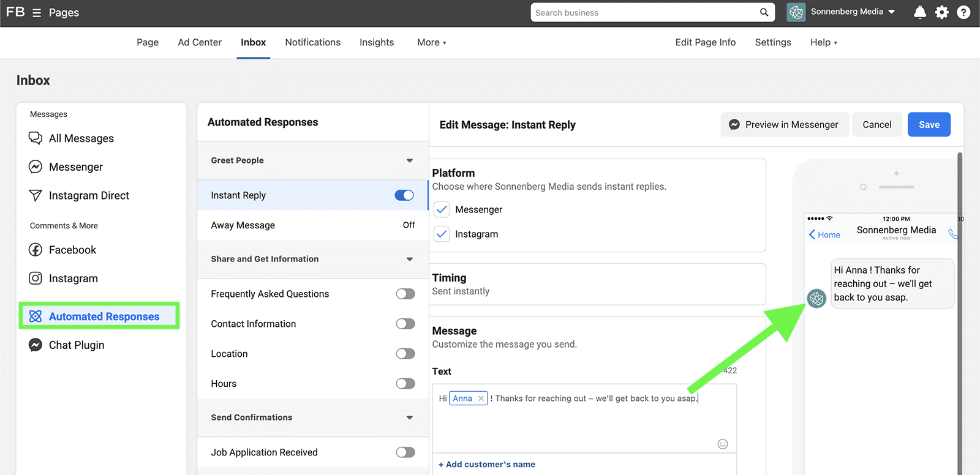980x475 pixels.
Task: Open the notifications bell
Action: pos(919,12)
